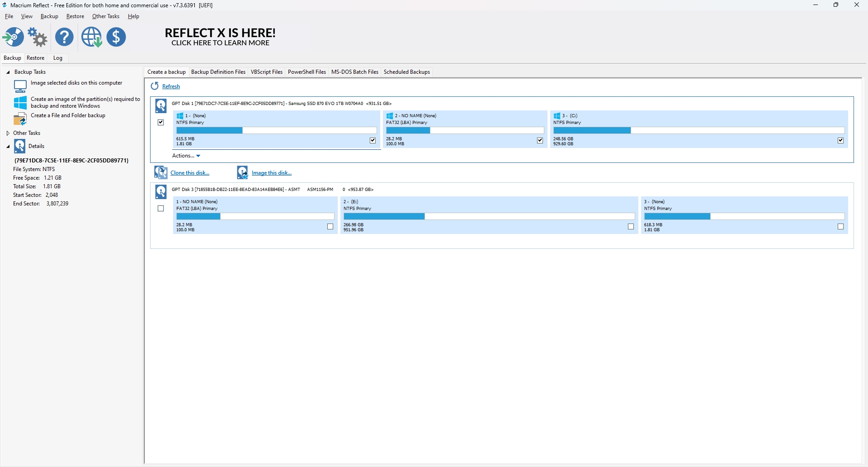Expand the Other Tasks section
Viewport: 868px width, 467px height.
(8, 133)
